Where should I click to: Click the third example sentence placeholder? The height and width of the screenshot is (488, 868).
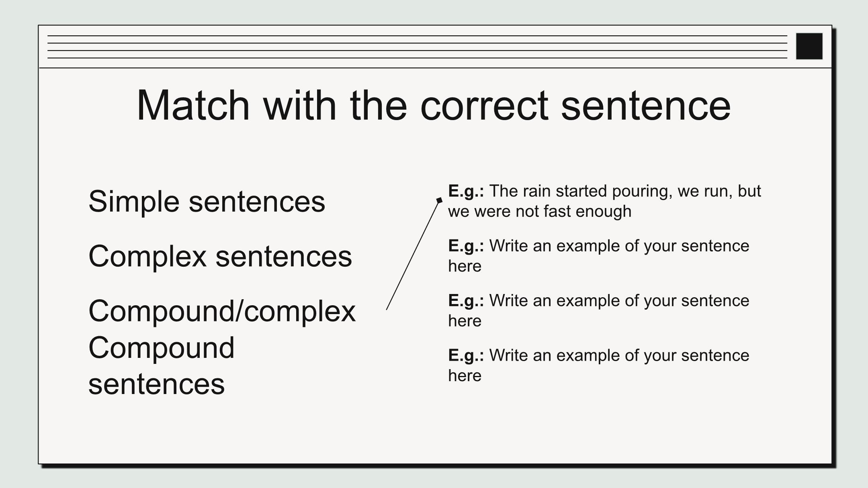click(x=599, y=310)
